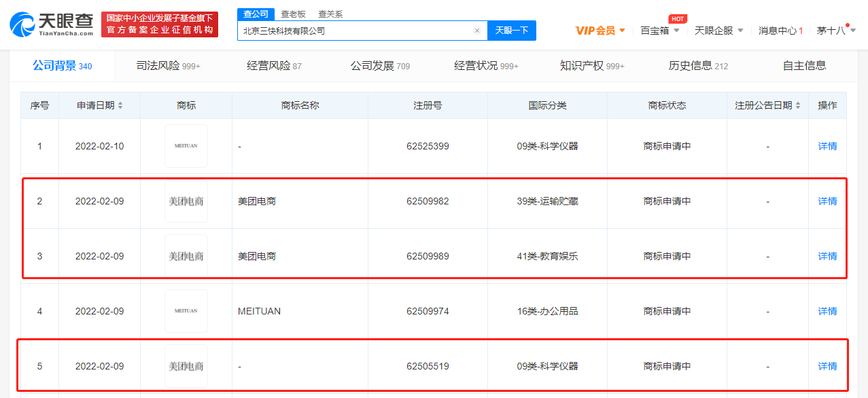Open 消息中心 notifications

(781, 31)
